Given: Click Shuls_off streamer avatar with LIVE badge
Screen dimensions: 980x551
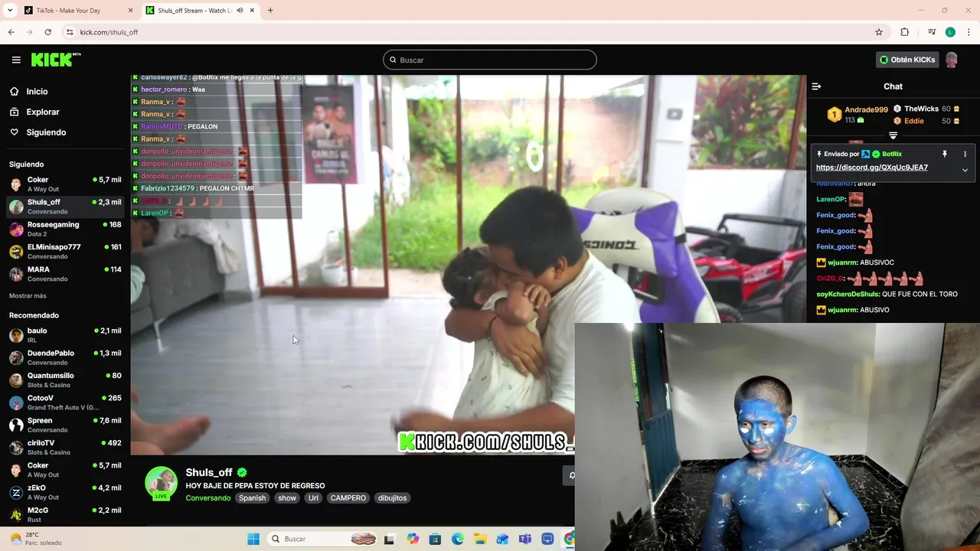Looking at the screenshot, I should point(161,483).
